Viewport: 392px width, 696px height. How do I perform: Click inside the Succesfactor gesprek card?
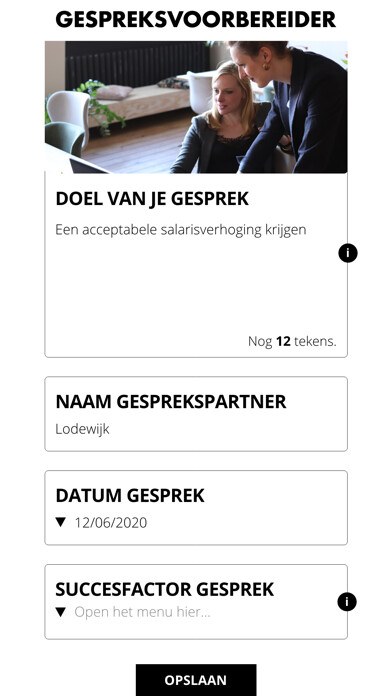click(196, 602)
